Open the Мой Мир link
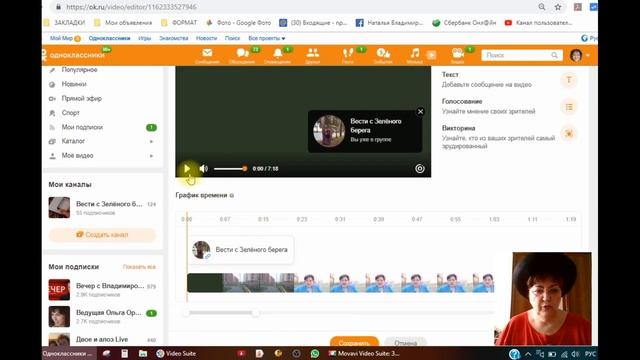This screenshot has width=640, height=360. 61,38
